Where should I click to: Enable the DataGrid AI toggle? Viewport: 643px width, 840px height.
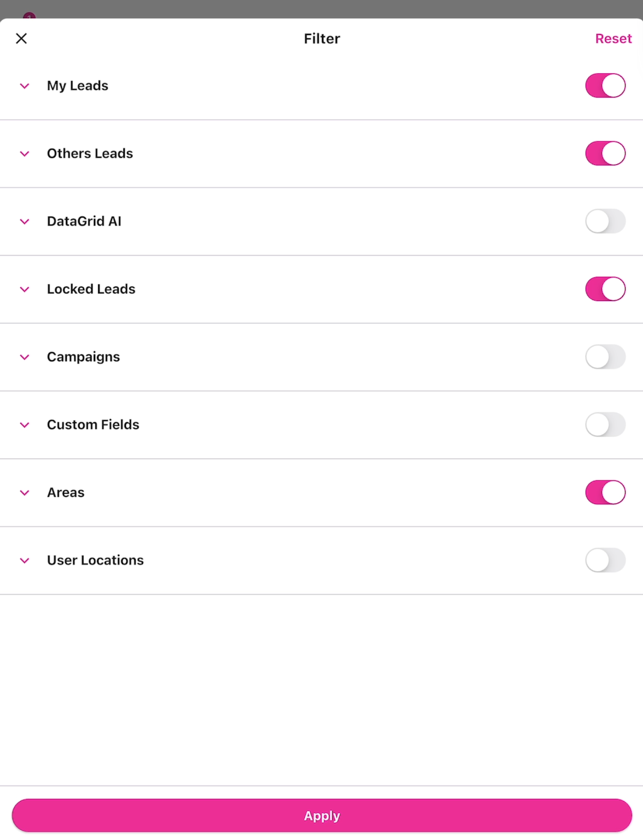tap(605, 221)
